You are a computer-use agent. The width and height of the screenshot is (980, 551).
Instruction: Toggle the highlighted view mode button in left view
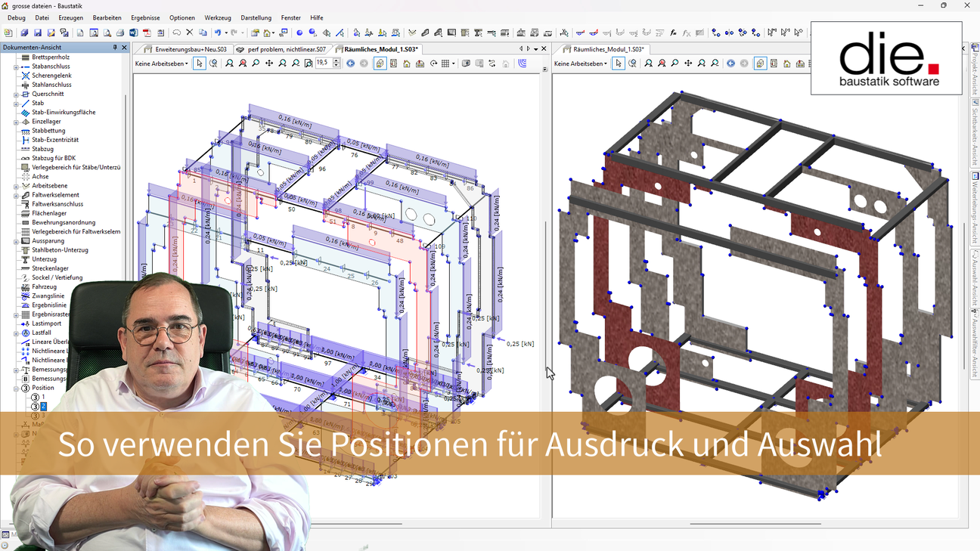click(380, 63)
